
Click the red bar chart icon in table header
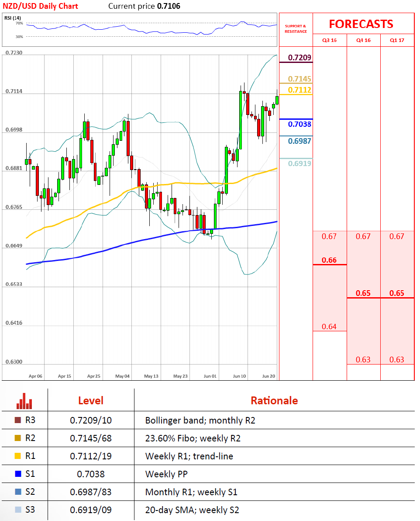pyautogui.click(x=24, y=400)
